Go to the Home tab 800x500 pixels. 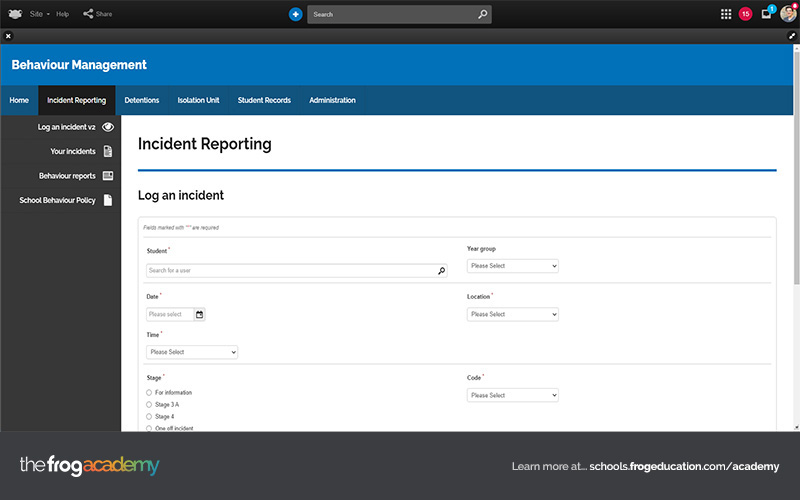[19, 100]
